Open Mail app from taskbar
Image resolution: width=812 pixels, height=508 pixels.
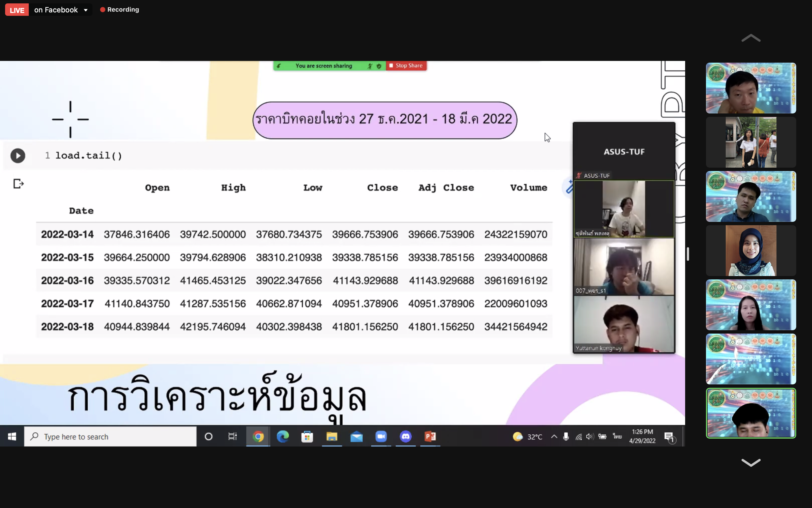click(x=356, y=436)
